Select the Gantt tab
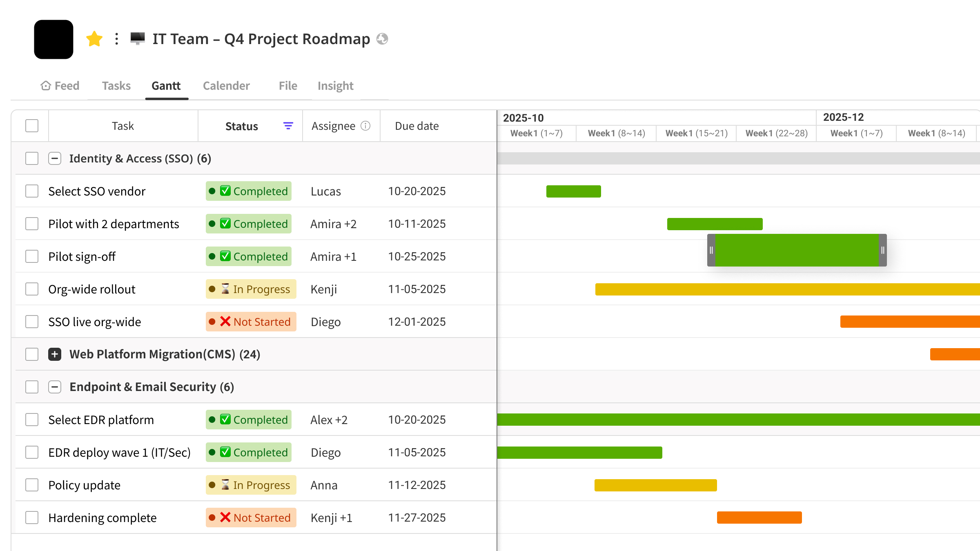Viewport: 980px width, 551px height. (x=166, y=86)
